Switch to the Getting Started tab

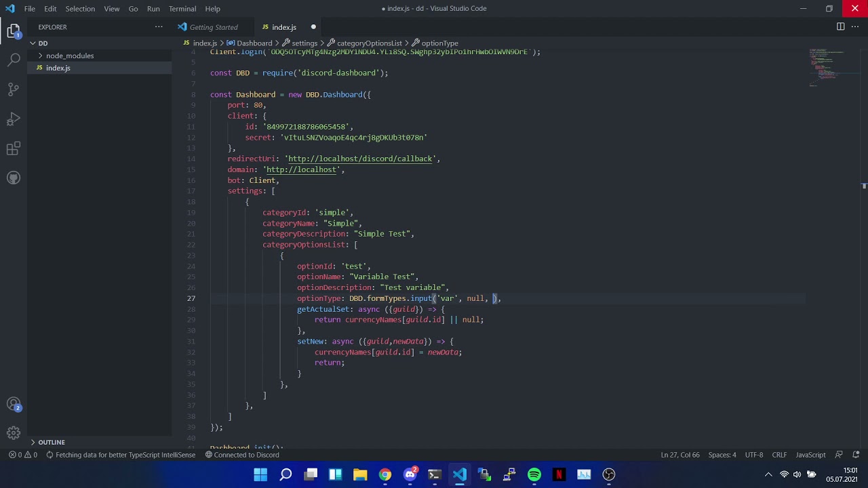[x=213, y=27]
